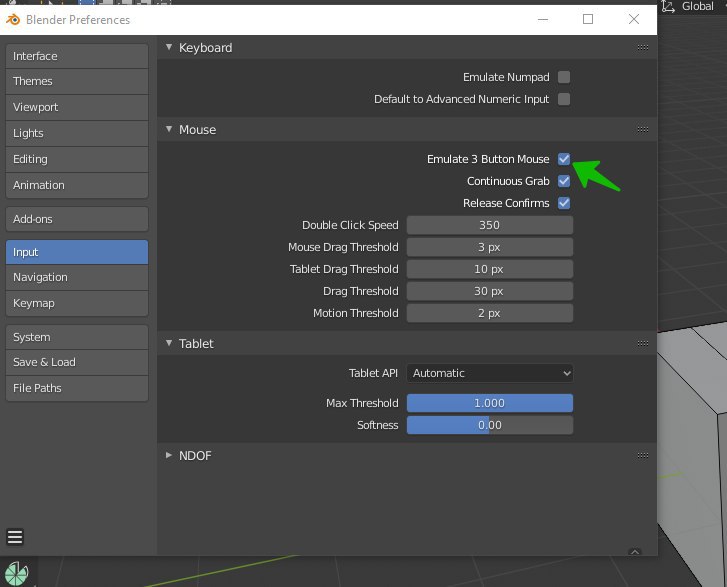The width and height of the screenshot is (727, 587).
Task: Enable Default to Advanced Numeric Input
Action: [x=564, y=99]
